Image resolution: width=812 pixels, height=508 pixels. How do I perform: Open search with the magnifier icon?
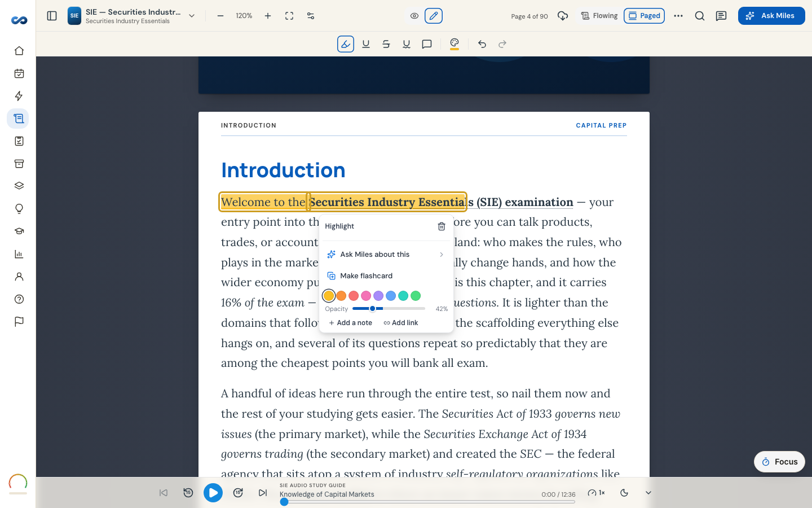coord(700,16)
